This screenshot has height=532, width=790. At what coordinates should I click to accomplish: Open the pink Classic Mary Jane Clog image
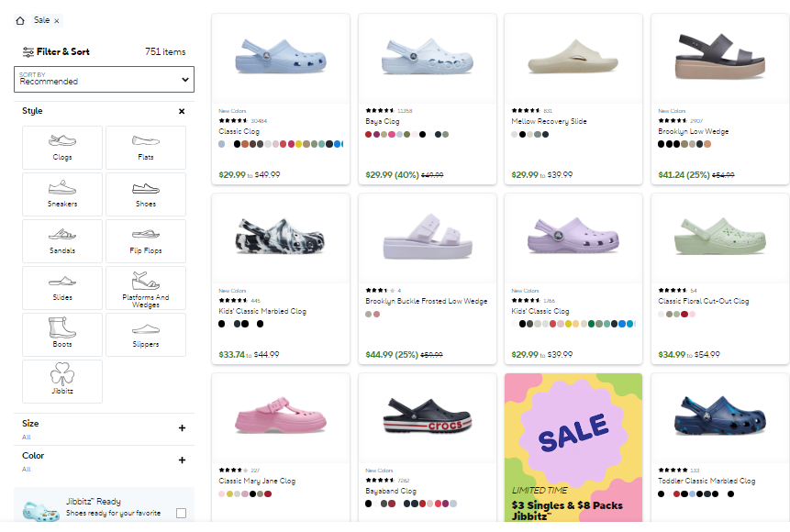point(281,417)
